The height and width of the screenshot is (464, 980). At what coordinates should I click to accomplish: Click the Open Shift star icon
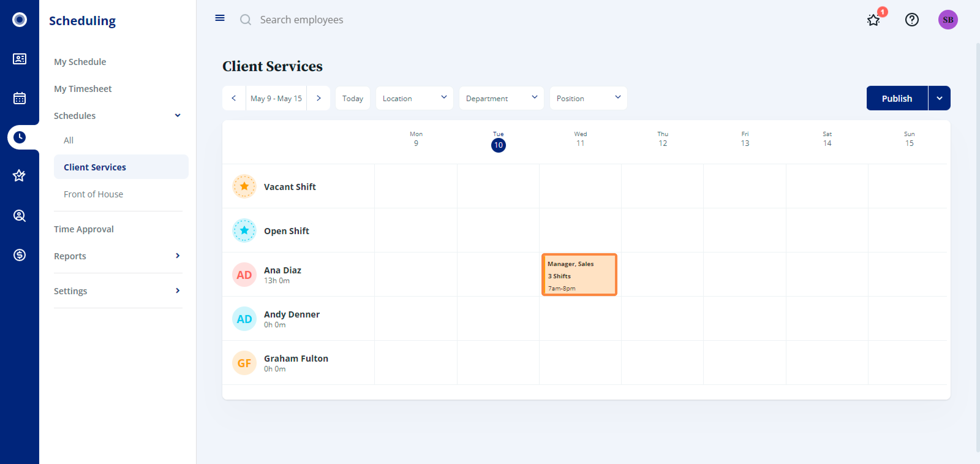(x=244, y=230)
